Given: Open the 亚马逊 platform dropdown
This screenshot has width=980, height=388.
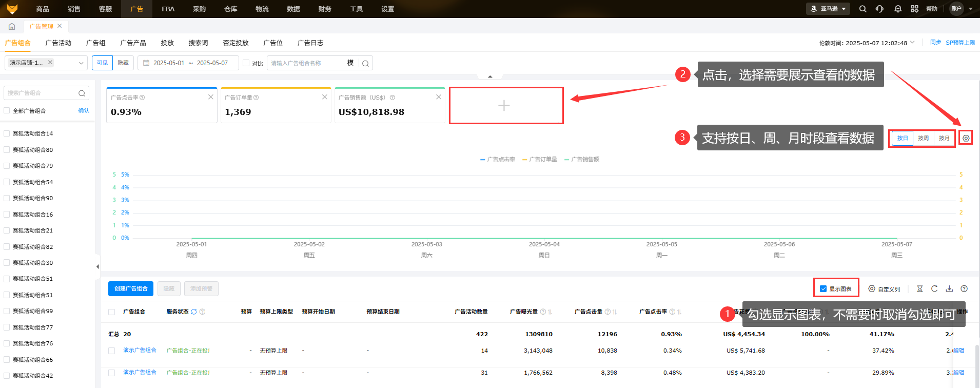Looking at the screenshot, I should tap(828, 9).
